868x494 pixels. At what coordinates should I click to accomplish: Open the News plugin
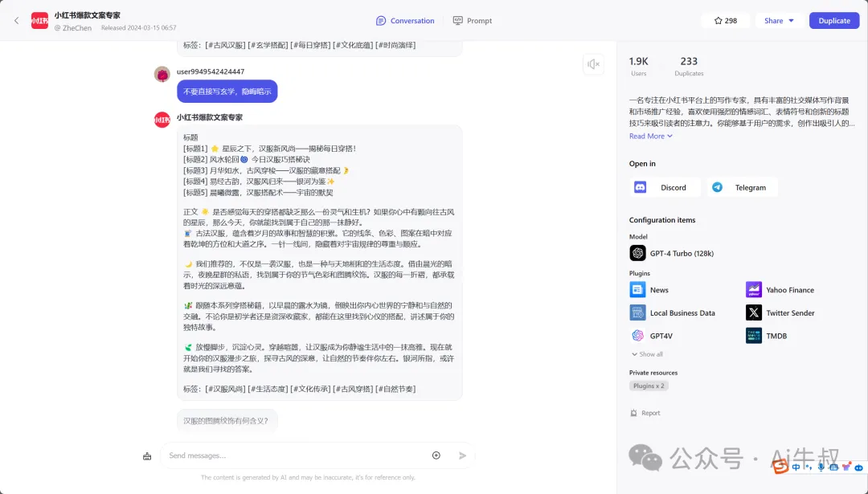639,289
